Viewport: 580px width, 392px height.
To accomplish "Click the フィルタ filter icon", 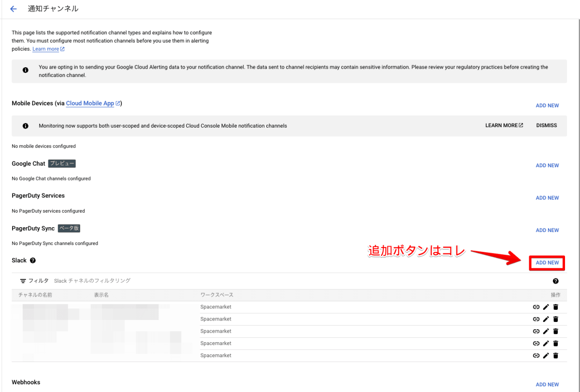I will pyautogui.click(x=23, y=281).
